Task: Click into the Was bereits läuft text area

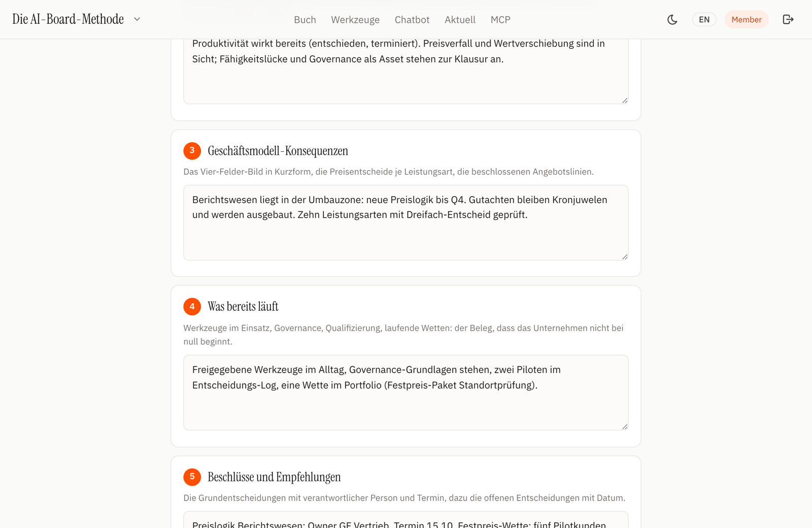Action: click(406, 392)
